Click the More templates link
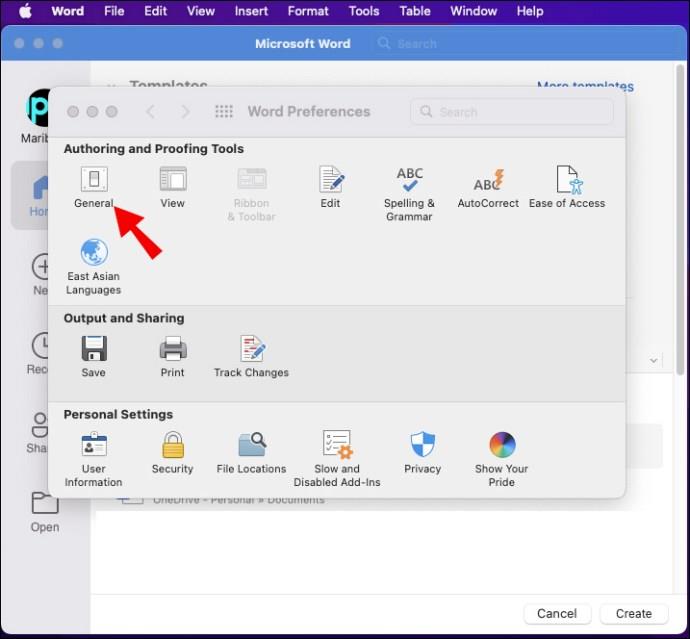Image resolution: width=690 pixels, height=639 pixels. pyautogui.click(x=585, y=86)
